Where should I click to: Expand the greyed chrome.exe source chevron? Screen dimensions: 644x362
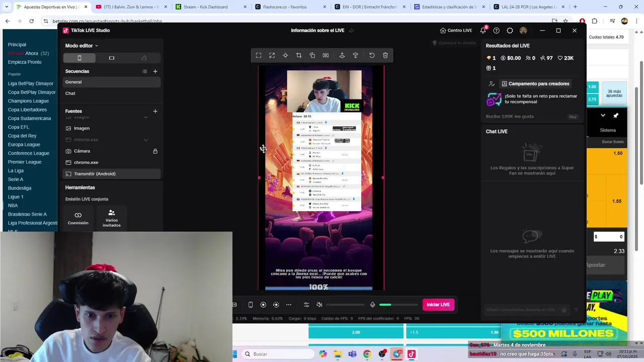[x=146, y=140]
